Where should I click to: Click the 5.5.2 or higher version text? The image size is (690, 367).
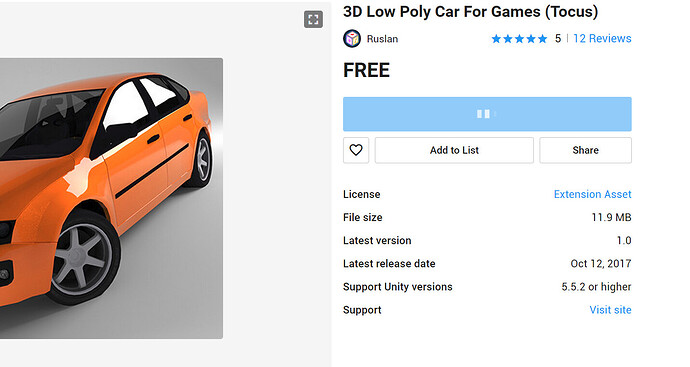click(x=596, y=287)
